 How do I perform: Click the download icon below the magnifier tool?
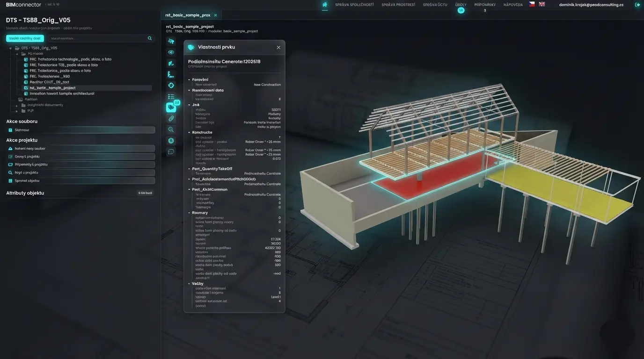171,140
